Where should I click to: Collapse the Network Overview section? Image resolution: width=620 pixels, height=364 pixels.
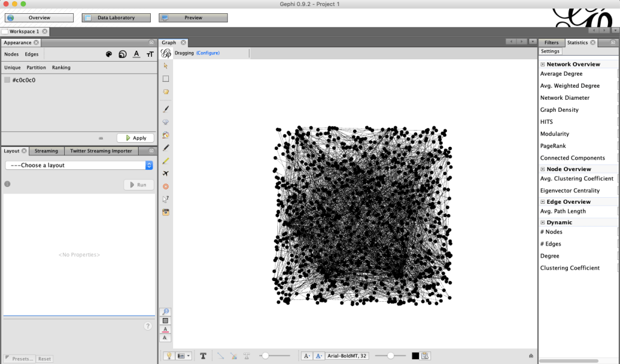tap(543, 64)
